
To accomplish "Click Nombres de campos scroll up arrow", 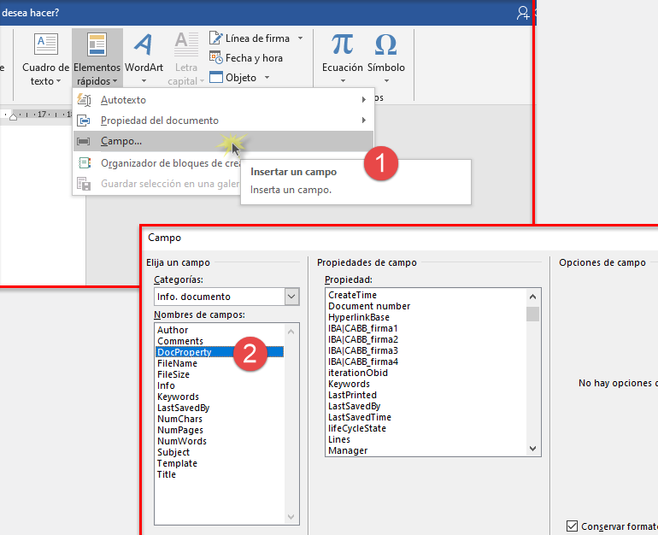I will click(291, 332).
